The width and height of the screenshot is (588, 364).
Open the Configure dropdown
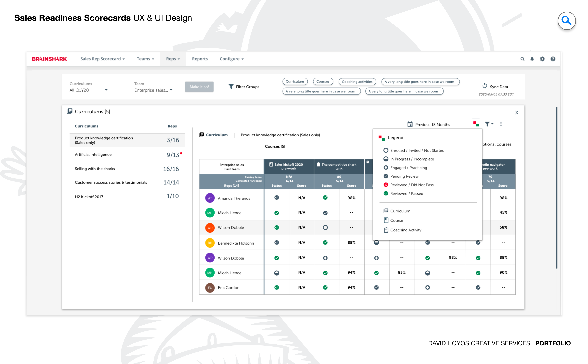coord(232,59)
